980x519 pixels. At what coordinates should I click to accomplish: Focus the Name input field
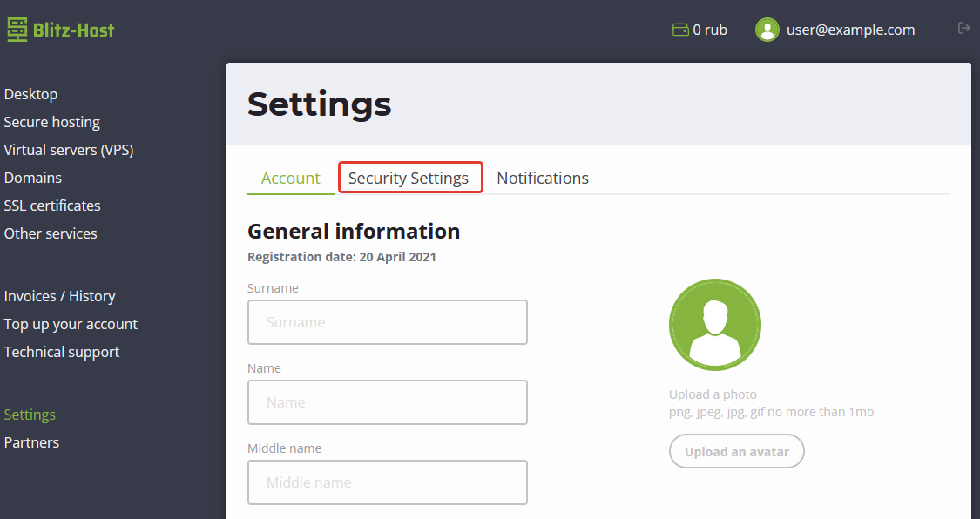387,402
